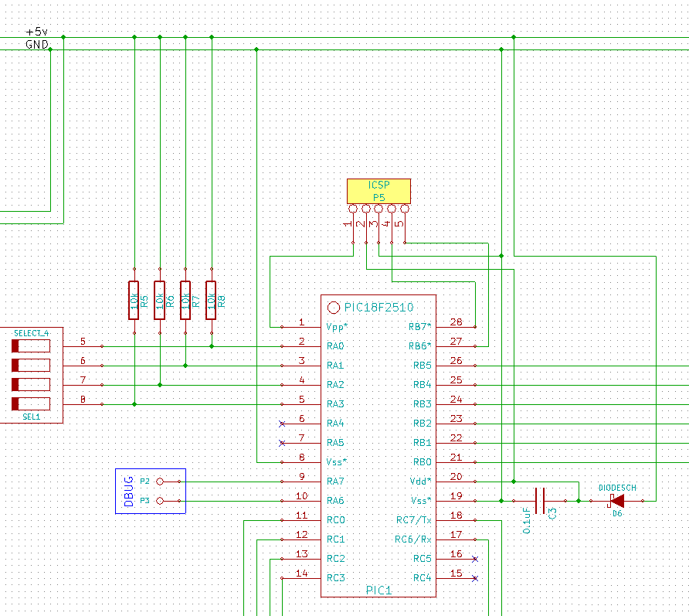Click the P2 test point circle

(160, 482)
